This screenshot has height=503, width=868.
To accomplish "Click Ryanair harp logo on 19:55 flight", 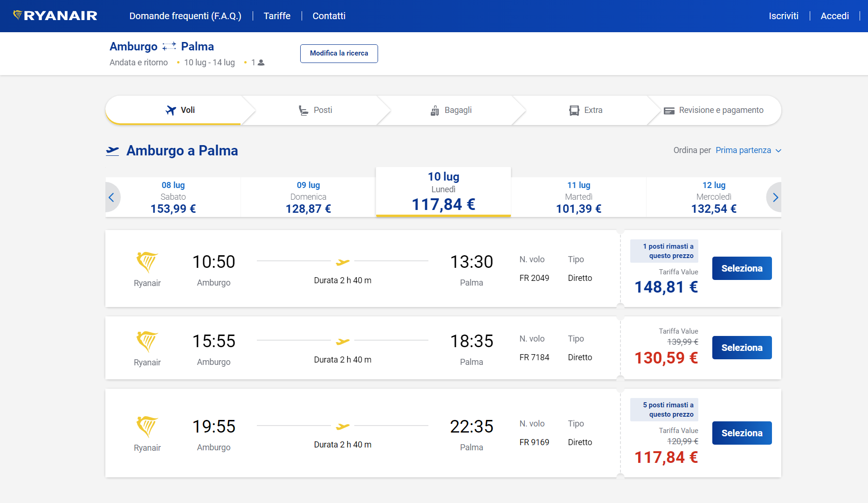I will (x=147, y=426).
